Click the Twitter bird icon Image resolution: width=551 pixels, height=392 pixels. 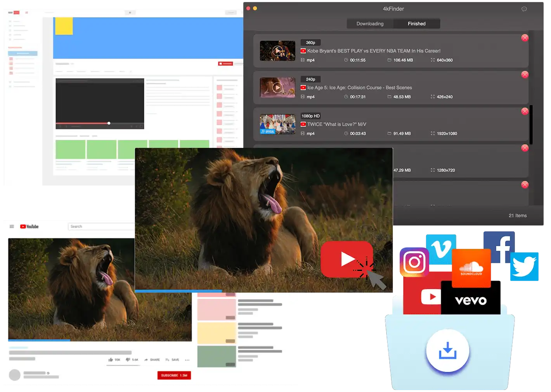[525, 267]
